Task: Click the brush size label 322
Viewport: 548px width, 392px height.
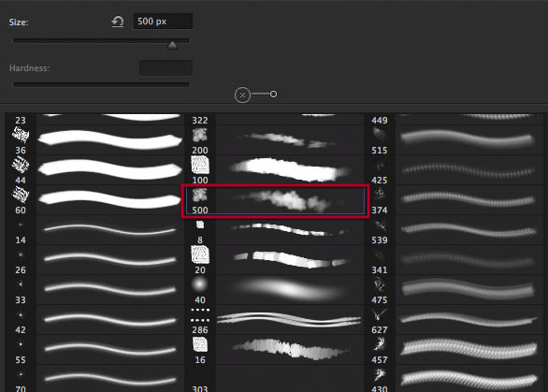Action: pos(200,121)
